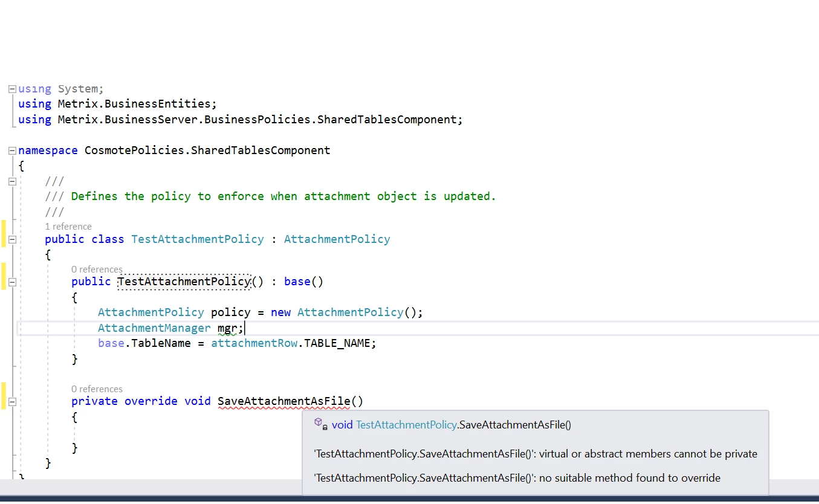Viewport: 819px width, 504px height.
Task: Click the method icon in the error tooltip
Action: [320, 424]
